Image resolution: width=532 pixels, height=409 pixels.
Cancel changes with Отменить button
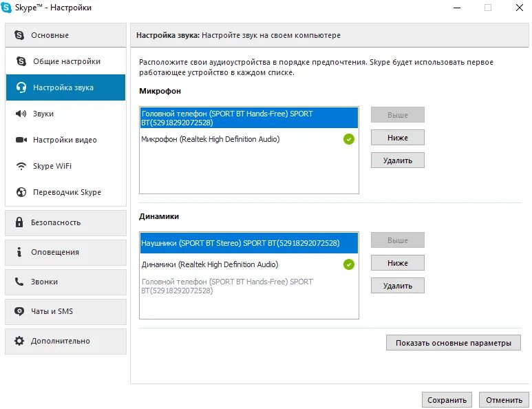coord(504,400)
